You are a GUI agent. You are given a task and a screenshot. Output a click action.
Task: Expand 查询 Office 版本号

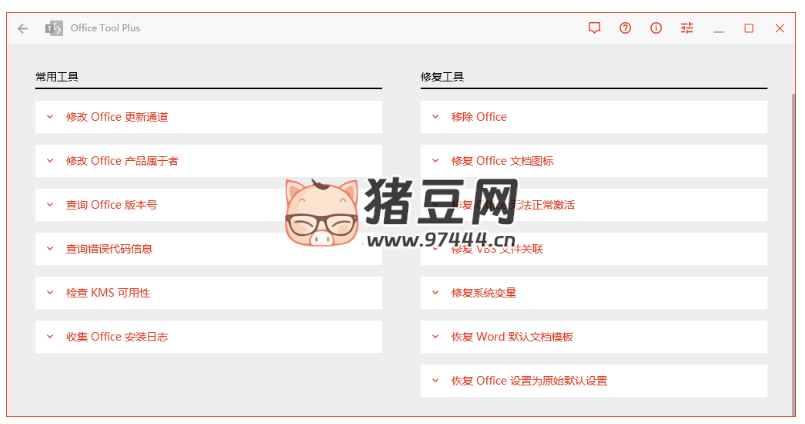tap(208, 205)
